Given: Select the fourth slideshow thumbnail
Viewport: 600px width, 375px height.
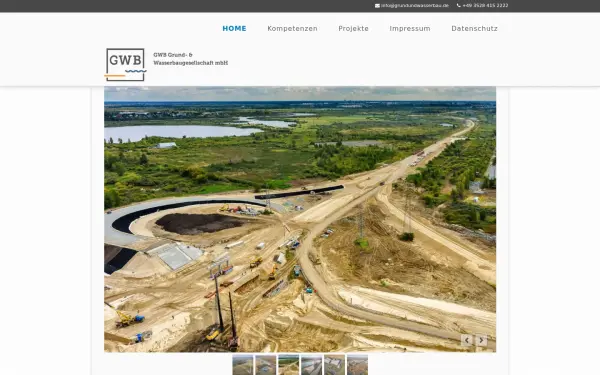Looking at the screenshot, I should (x=311, y=365).
